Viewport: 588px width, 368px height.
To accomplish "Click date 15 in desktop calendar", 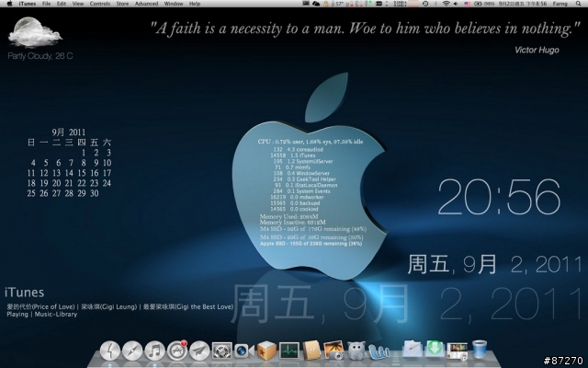I will click(x=82, y=173).
